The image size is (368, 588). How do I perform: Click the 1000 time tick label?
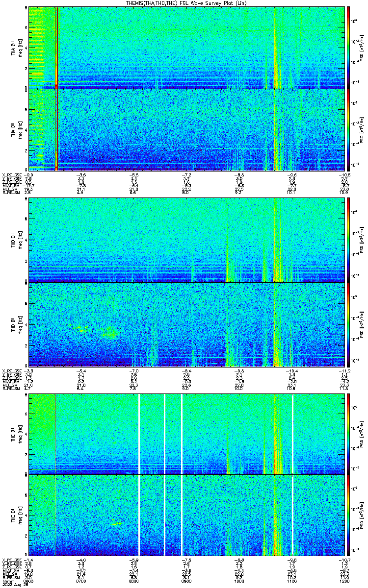[239, 581]
